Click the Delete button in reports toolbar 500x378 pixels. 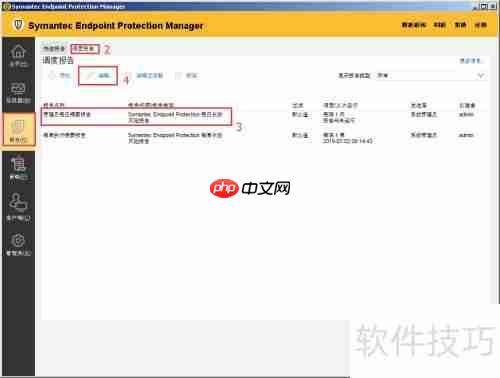coord(187,76)
